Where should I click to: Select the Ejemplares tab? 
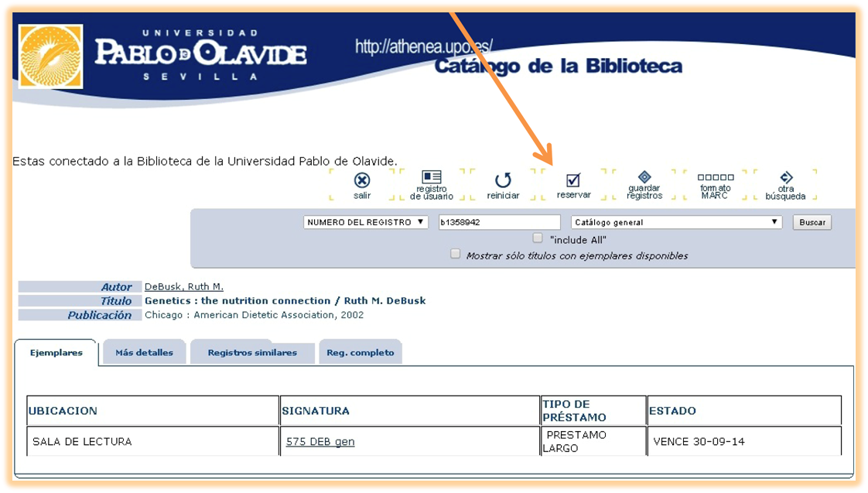[x=56, y=352]
